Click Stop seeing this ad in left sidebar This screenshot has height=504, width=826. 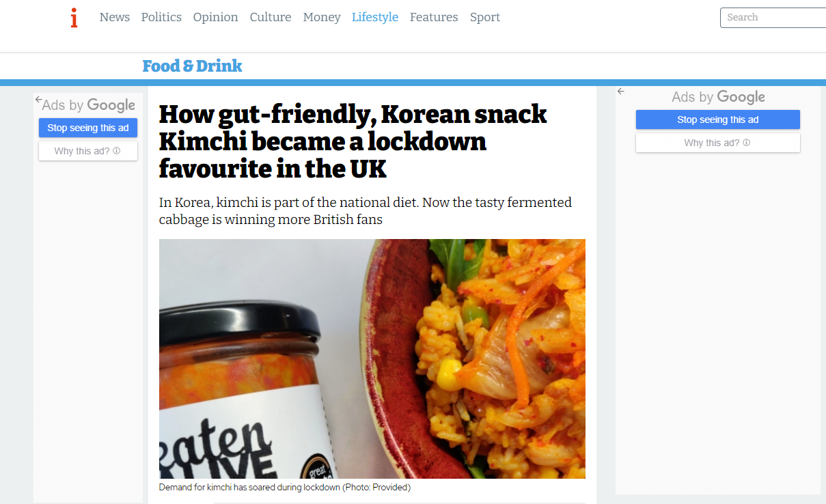tap(88, 128)
